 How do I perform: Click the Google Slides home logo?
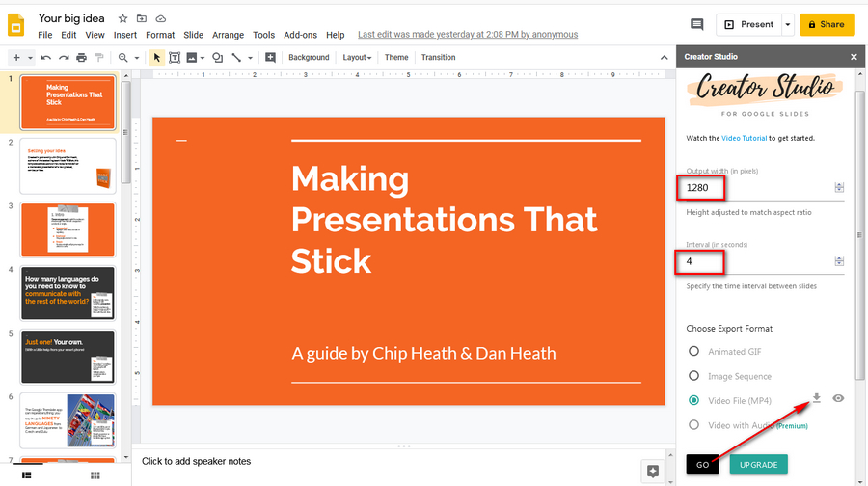pos(15,25)
